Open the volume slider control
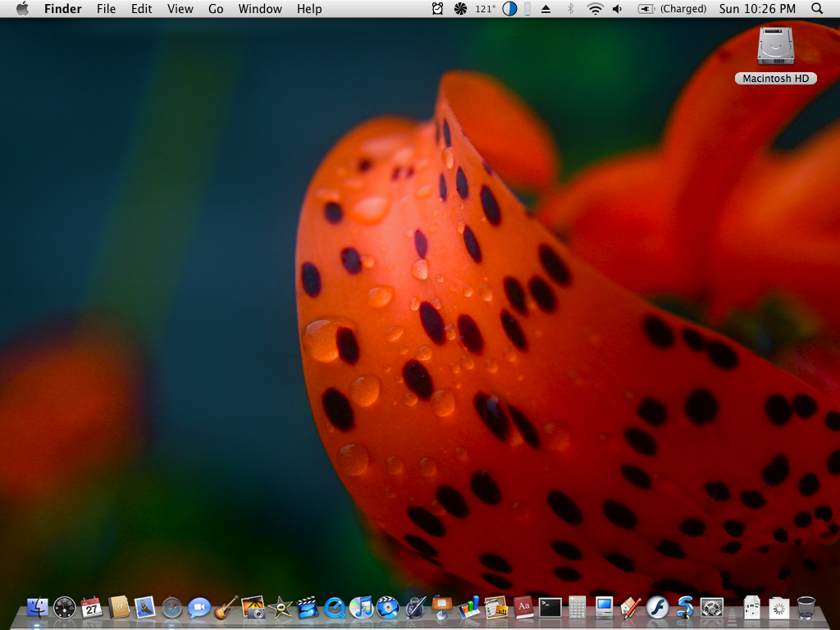Image resolution: width=840 pixels, height=630 pixels. click(618, 8)
